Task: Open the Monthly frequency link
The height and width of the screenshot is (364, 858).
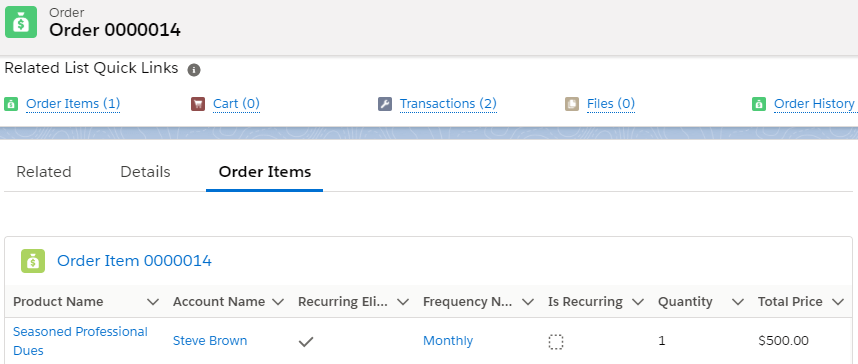Action: pos(448,340)
